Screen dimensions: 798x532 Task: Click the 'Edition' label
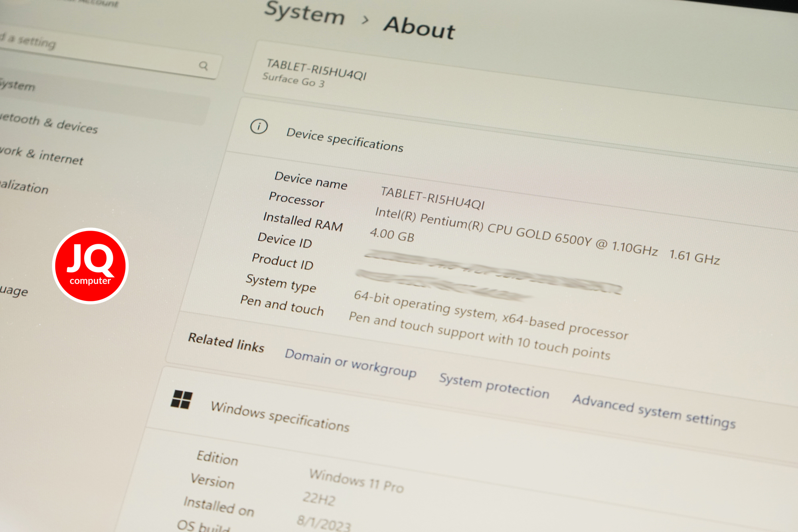[x=217, y=458]
